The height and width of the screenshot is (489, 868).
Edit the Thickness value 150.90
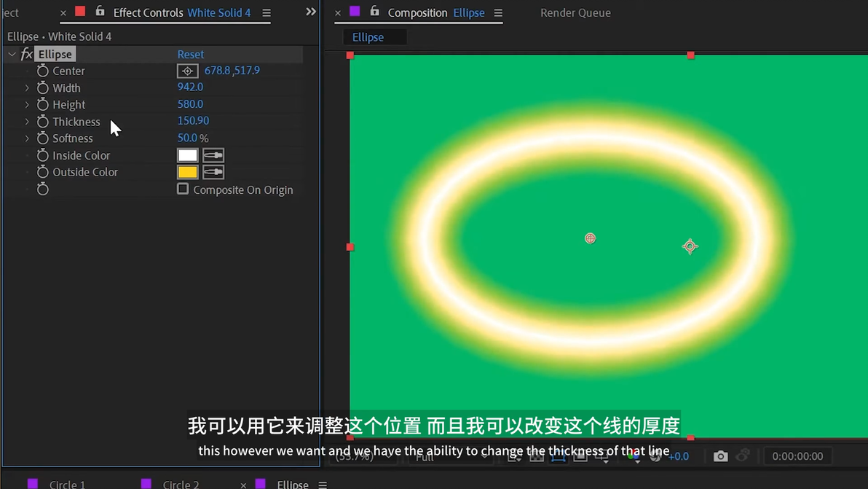click(193, 121)
